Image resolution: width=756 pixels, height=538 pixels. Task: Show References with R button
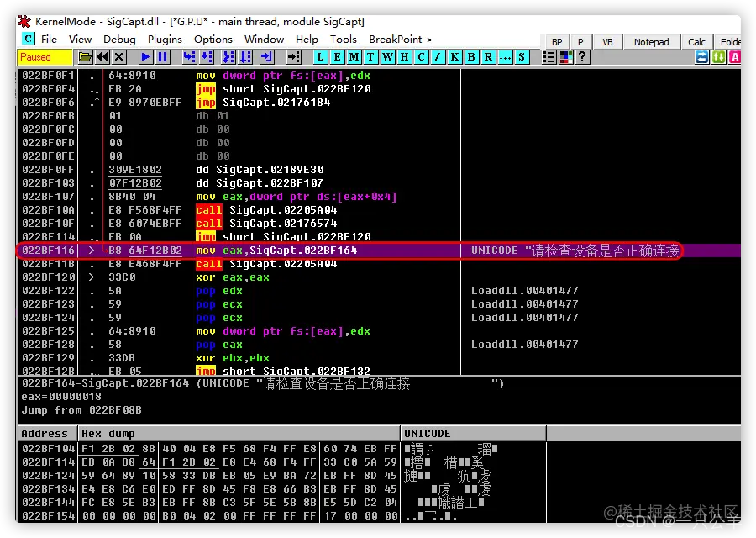(x=488, y=57)
